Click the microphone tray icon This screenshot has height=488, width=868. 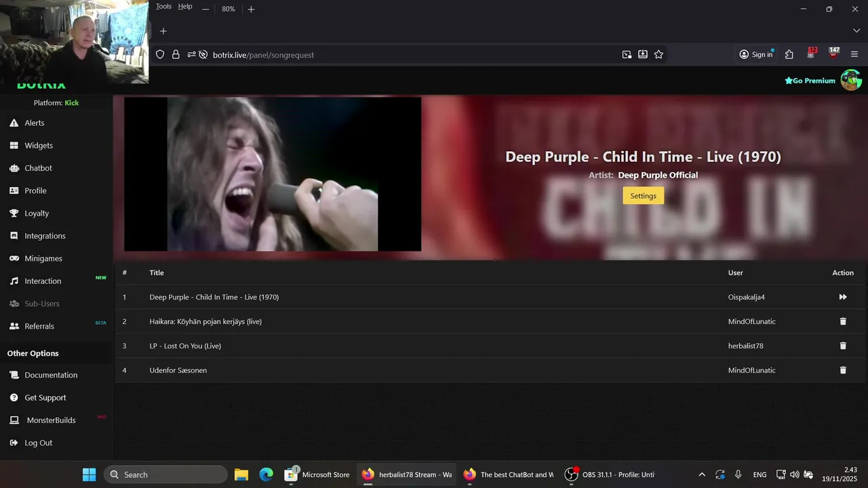coord(738,474)
